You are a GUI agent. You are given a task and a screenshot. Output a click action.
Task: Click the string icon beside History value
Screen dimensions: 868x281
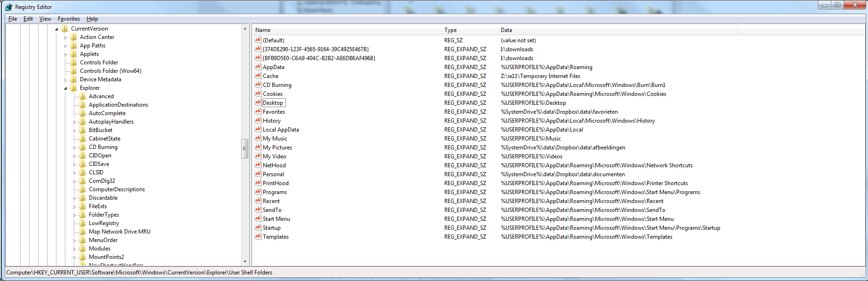point(258,120)
